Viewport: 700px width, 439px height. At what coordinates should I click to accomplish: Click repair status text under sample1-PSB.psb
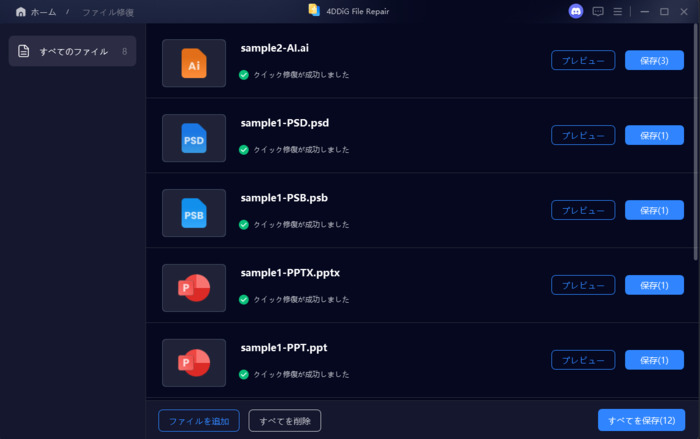tap(301, 225)
